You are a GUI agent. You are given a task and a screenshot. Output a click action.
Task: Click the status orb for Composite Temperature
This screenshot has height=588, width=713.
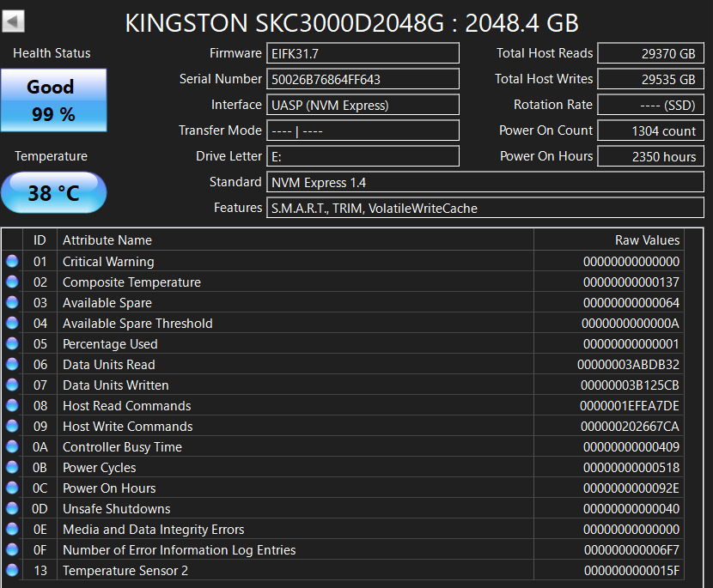(x=12, y=282)
